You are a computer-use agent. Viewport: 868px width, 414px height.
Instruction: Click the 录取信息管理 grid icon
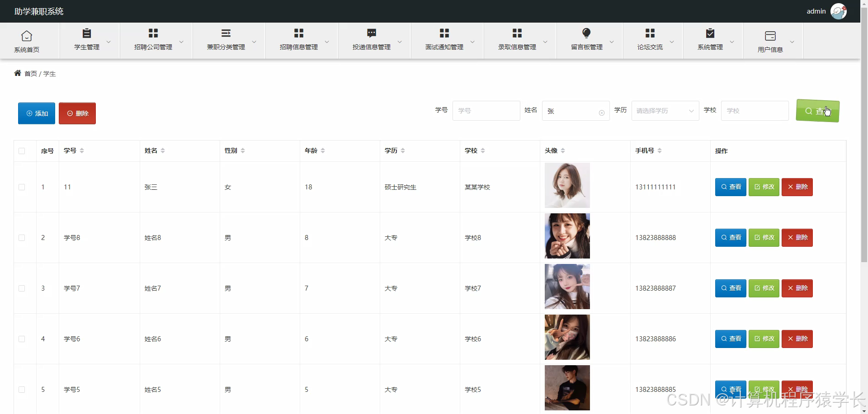click(517, 33)
